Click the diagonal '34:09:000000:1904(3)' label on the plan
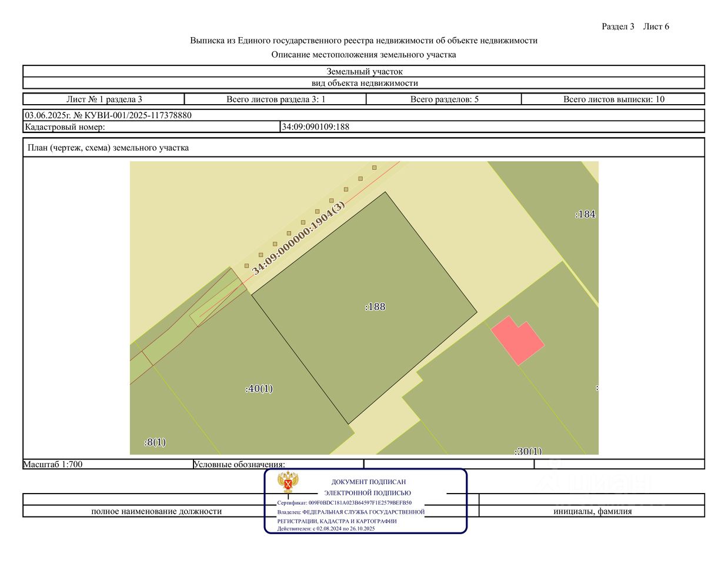The width and height of the screenshot is (728, 563). coord(298,238)
